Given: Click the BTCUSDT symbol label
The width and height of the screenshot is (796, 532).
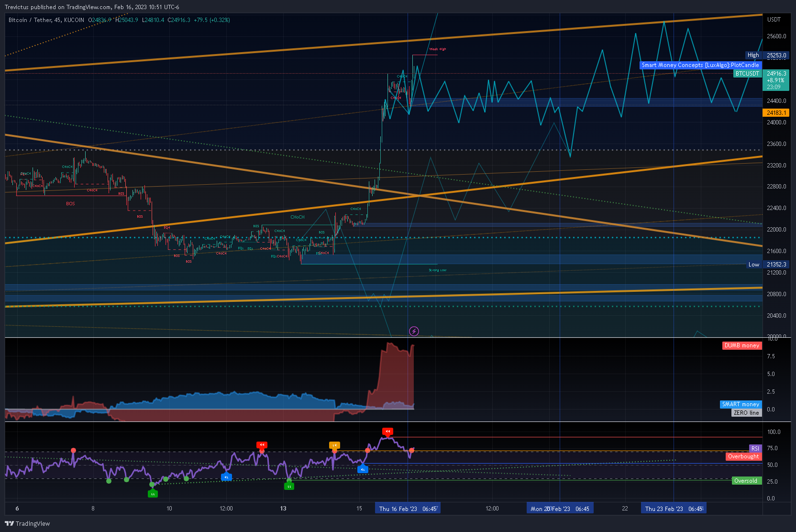Looking at the screenshot, I should coord(747,74).
